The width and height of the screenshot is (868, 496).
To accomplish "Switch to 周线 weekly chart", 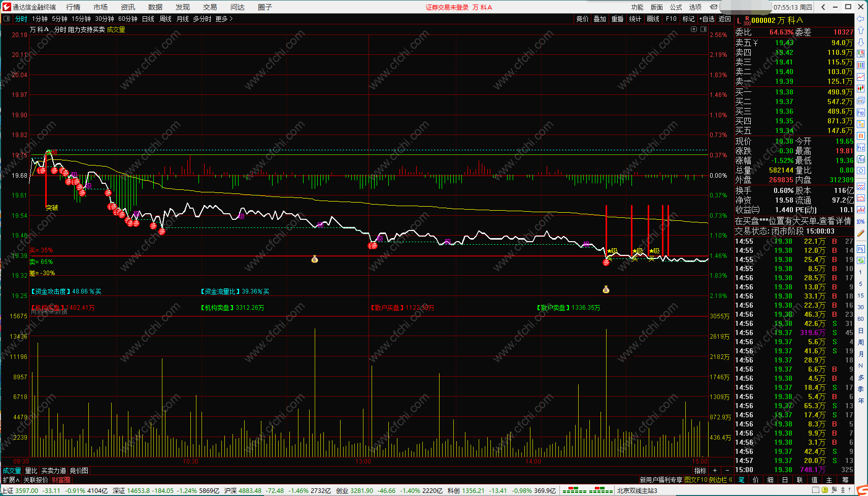I will point(165,19).
